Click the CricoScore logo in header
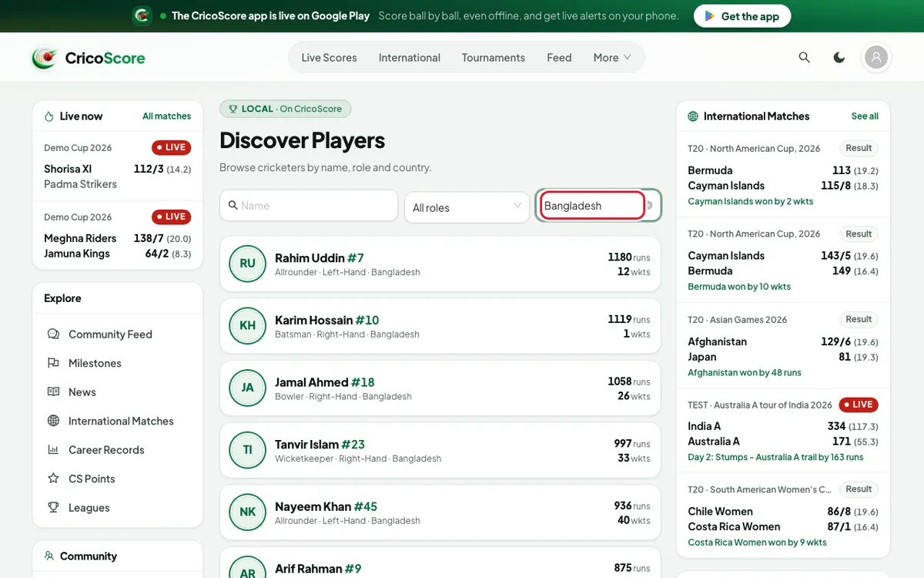This screenshot has height=578, width=924. click(88, 58)
